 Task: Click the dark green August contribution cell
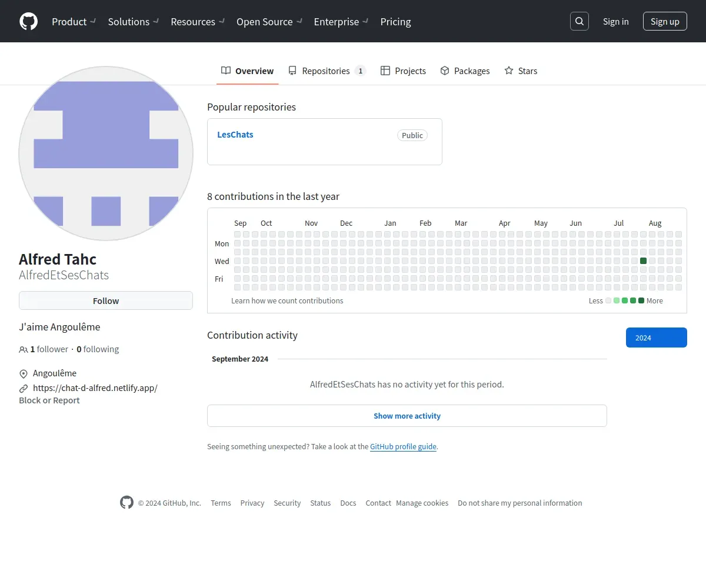[643, 261]
